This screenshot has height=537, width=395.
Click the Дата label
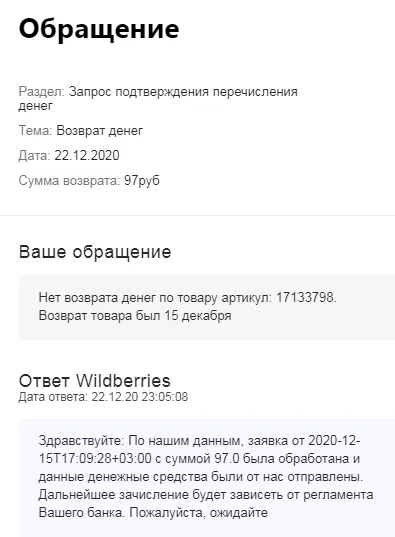[x=34, y=155]
